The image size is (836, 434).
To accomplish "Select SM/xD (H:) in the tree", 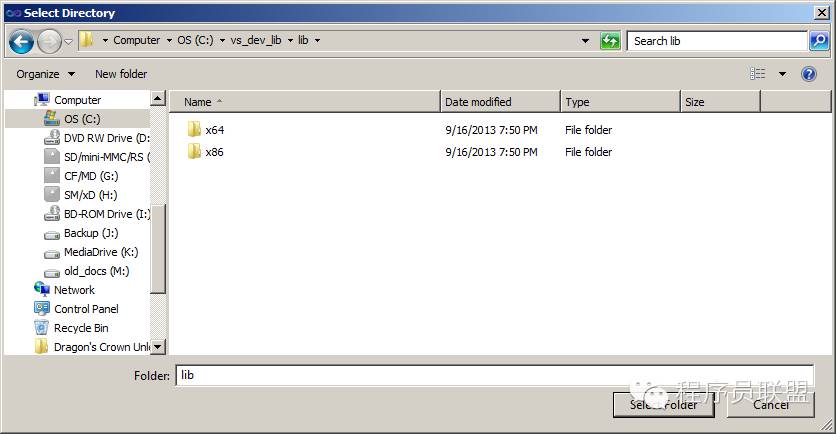I will click(x=91, y=195).
